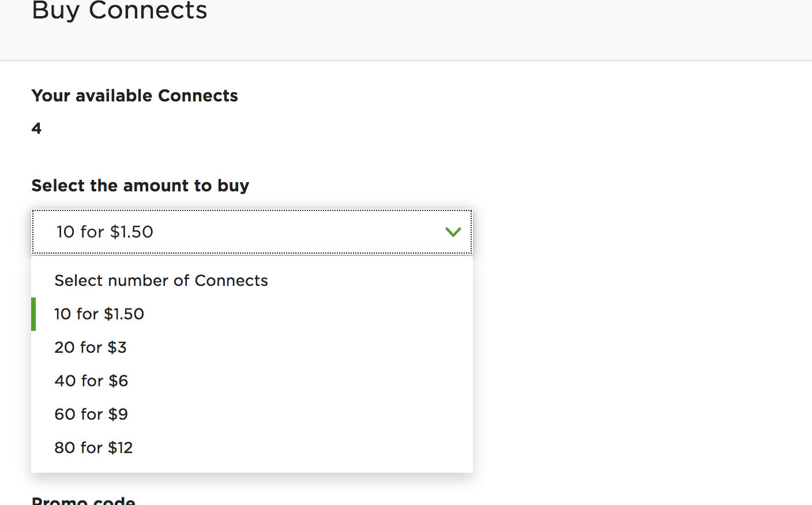Viewport: 812px width, 505px height.
Task: Click the "Buy Connects" page title
Action: click(x=119, y=10)
